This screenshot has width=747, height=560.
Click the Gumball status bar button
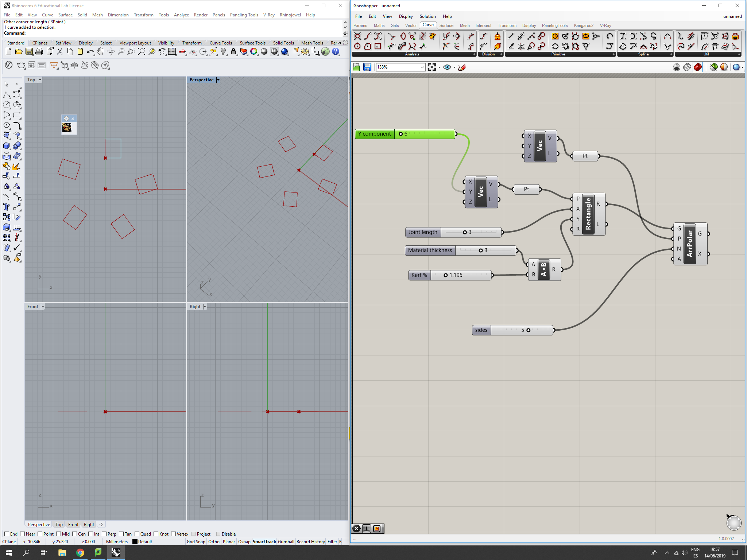(286, 542)
